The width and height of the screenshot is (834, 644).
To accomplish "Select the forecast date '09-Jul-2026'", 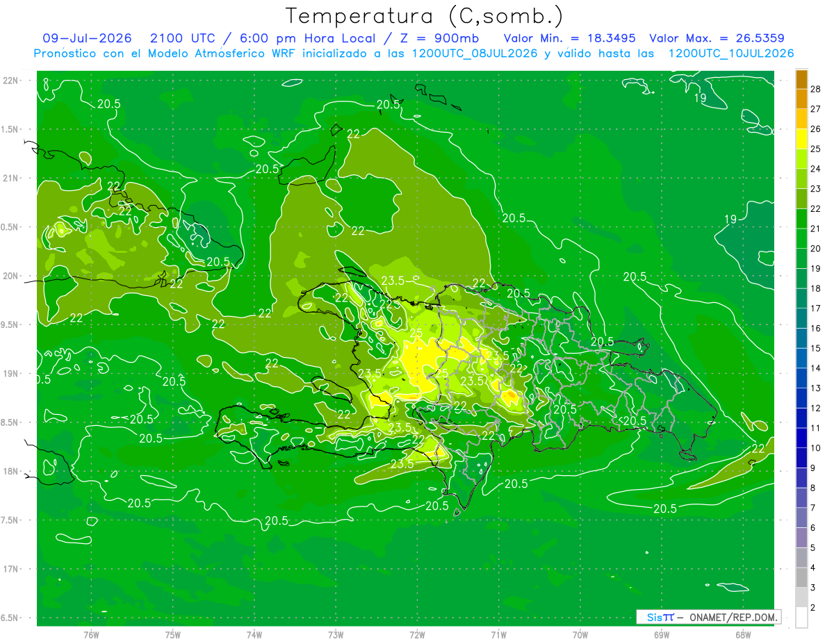I will coord(87,38).
